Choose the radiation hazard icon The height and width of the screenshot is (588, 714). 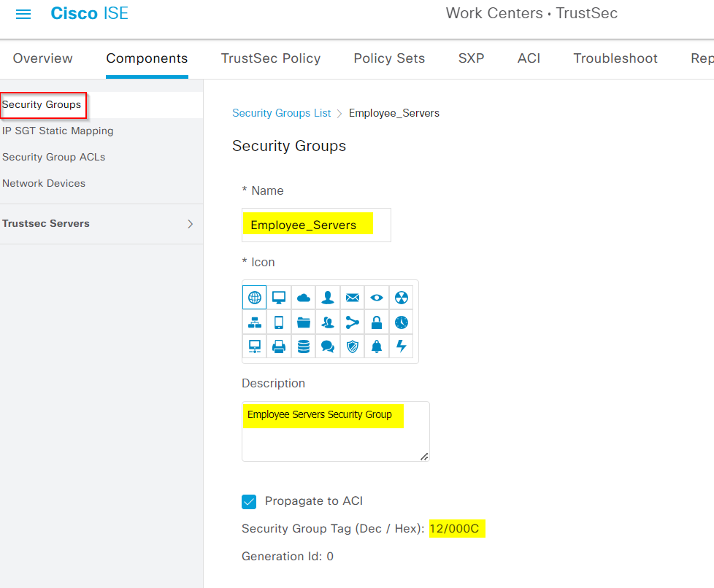pos(402,298)
